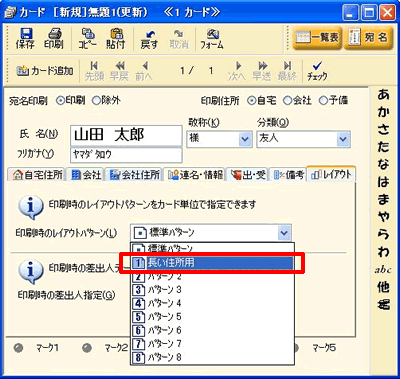Click the 差出人 info balloon icon
Image resolution: width=400 pixels, height=379 pixels.
(31, 271)
